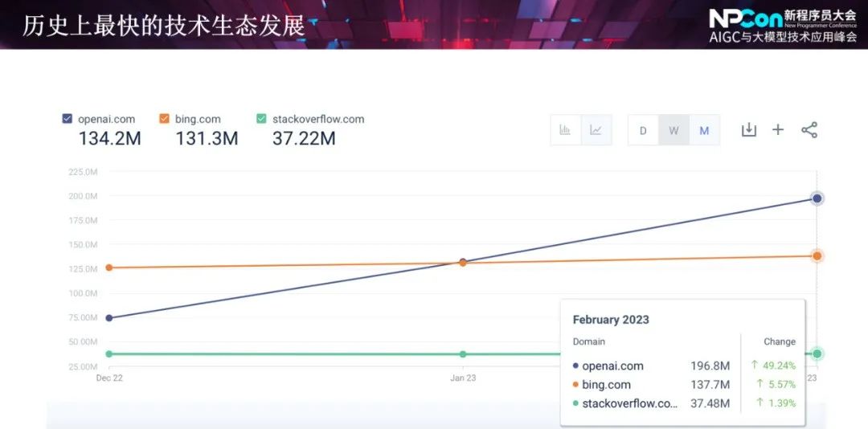
Task: Uncheck the openai.com checkbox
Action: coord(67,118)
